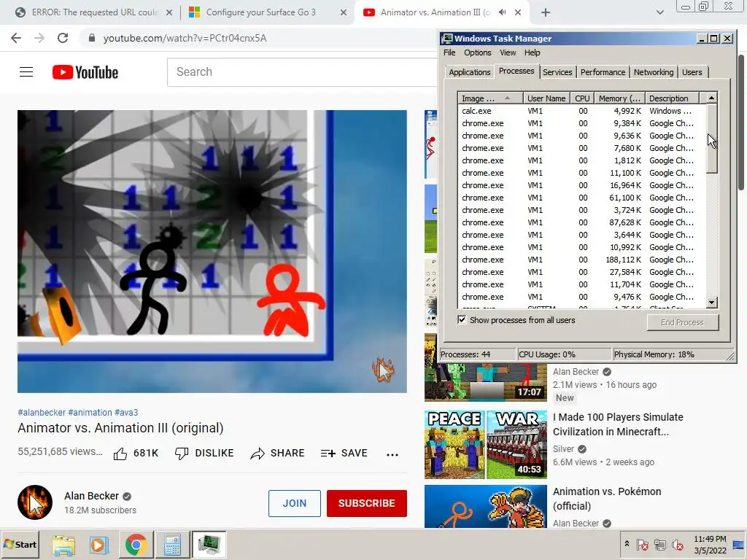Open Windows Explorer from the taskbar
Image resolution: width=747 pixels, height=560 pixels.
coord(63,544)
